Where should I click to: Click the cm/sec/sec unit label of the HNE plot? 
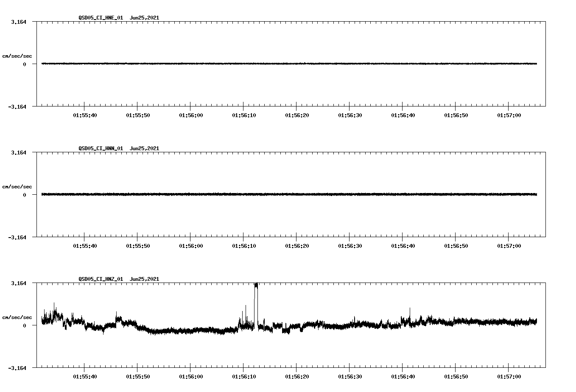click(17, 56)
